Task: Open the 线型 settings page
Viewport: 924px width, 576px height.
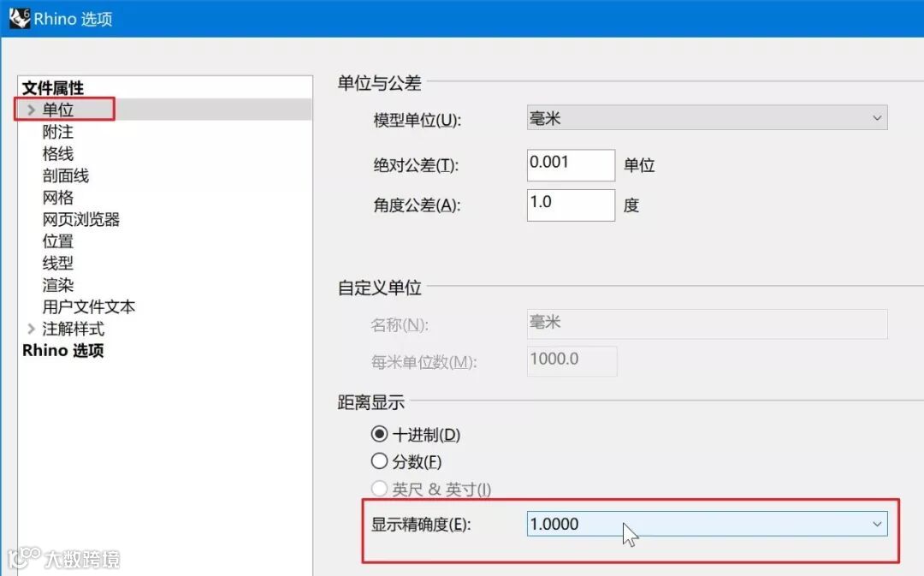Action: 58,263
